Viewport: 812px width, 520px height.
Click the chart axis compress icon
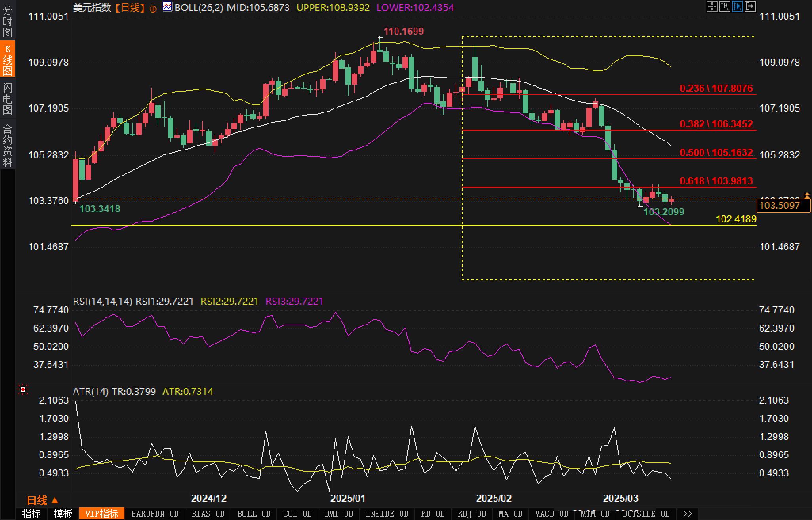pos(724,6)
